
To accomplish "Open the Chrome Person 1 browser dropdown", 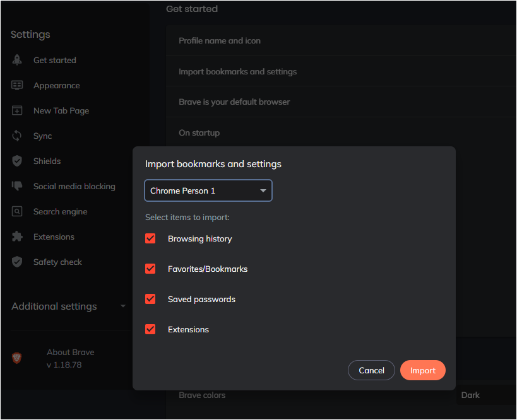I will click(x=208, y=190).
